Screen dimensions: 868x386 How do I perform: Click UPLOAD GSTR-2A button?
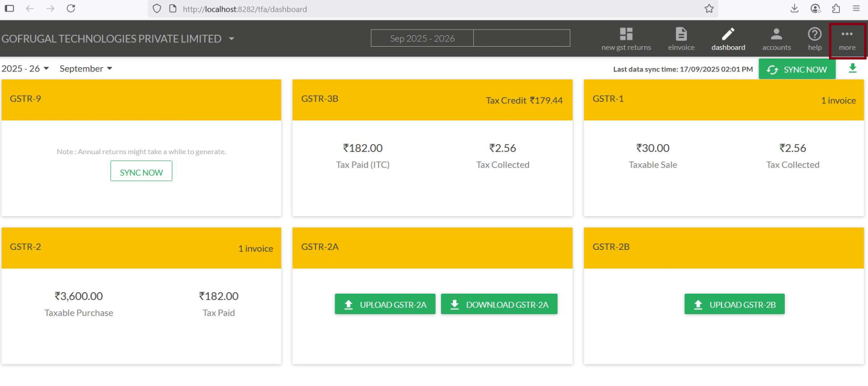(x=385, y=305)
